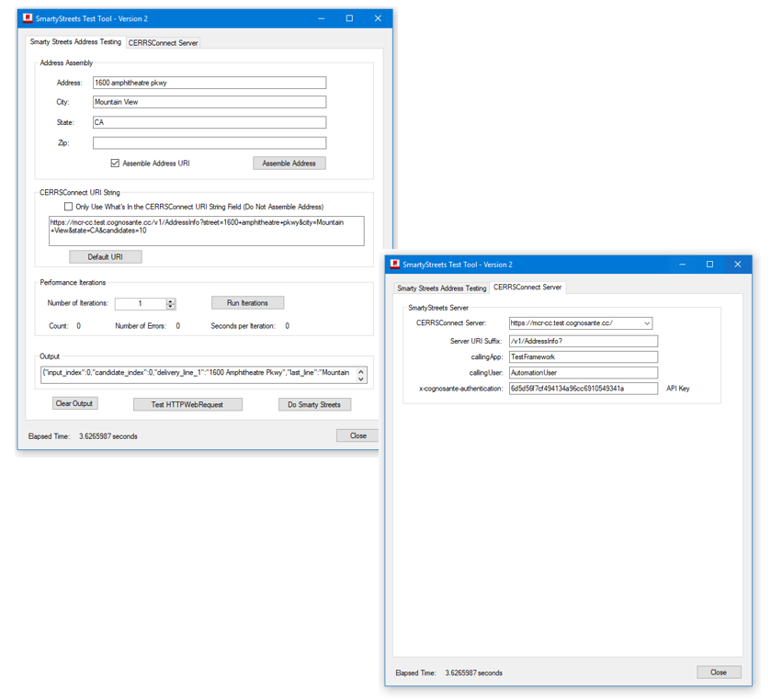This screenshot has height=700, width=771.
Task: Minimize the right SmartyStreets window
Action: 682,265
